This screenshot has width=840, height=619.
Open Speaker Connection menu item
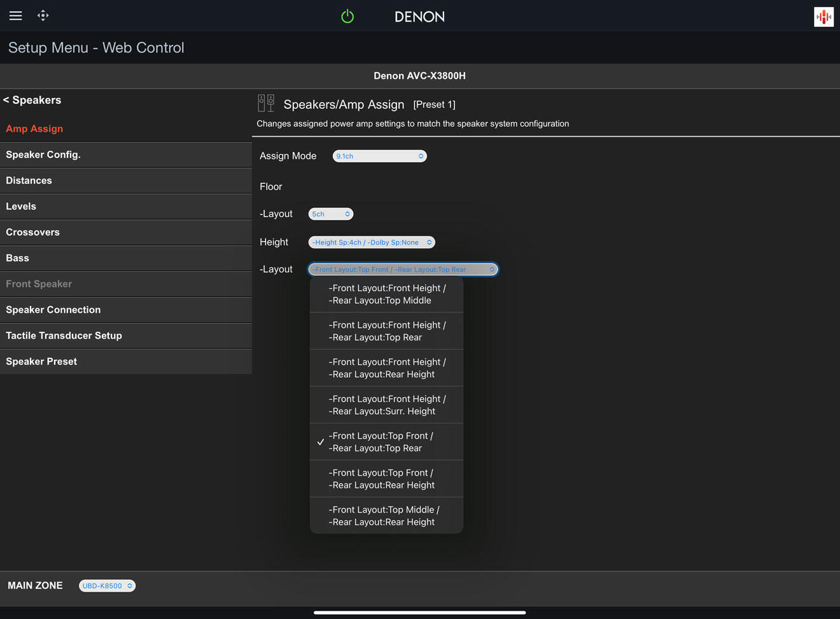tap(126, 309)
